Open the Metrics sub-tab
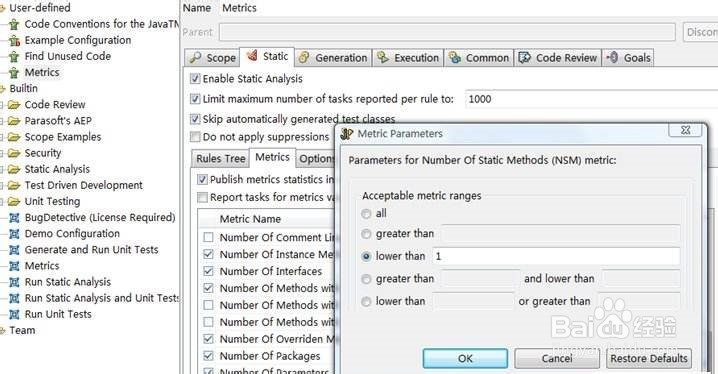 (272, 157)
